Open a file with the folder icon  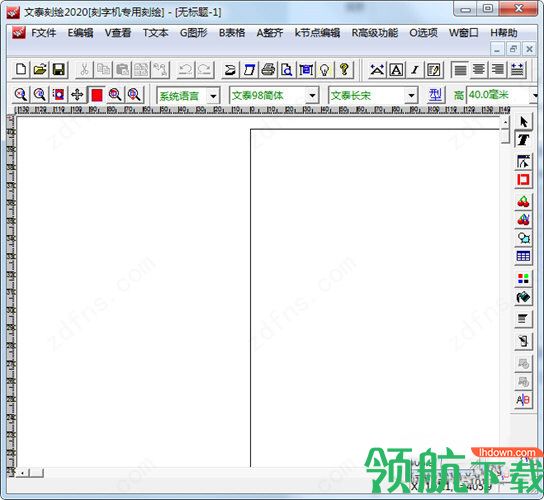coord(40,69)
